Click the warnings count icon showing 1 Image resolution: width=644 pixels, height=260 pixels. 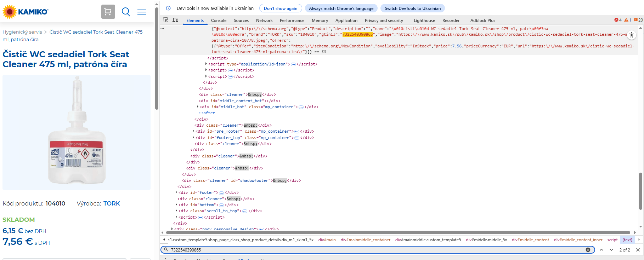click(x=627, y=20)
